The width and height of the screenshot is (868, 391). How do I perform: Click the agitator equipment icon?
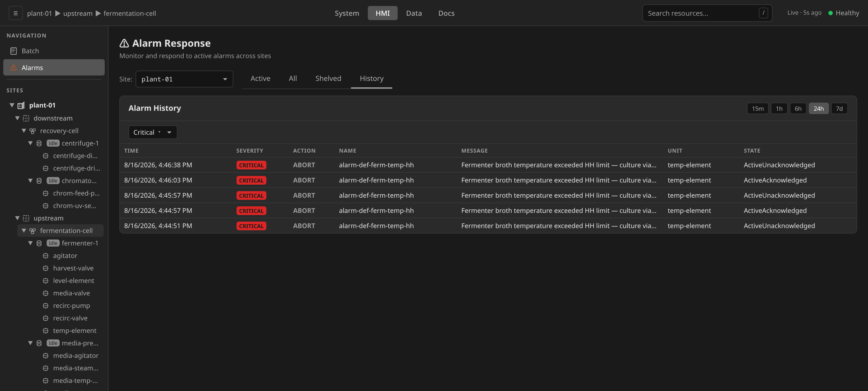point(46,256)
